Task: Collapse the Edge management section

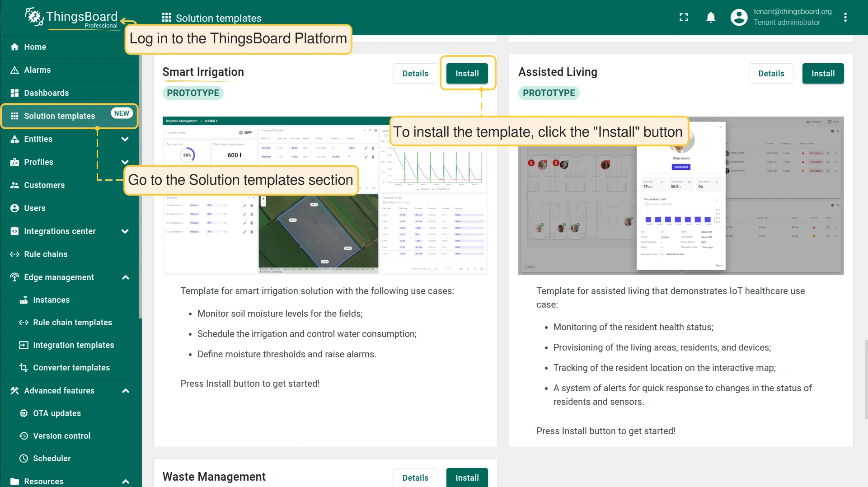Action: [x=125, y=277]
